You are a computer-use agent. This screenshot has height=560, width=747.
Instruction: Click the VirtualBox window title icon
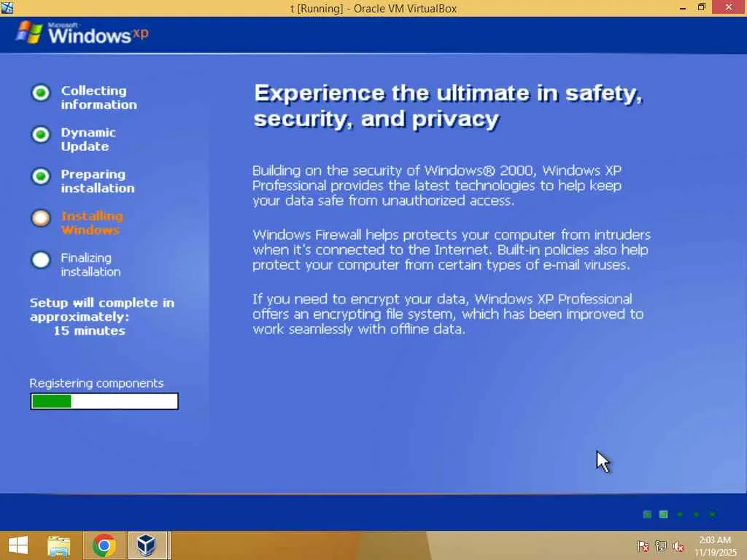(x=7, y=7)
